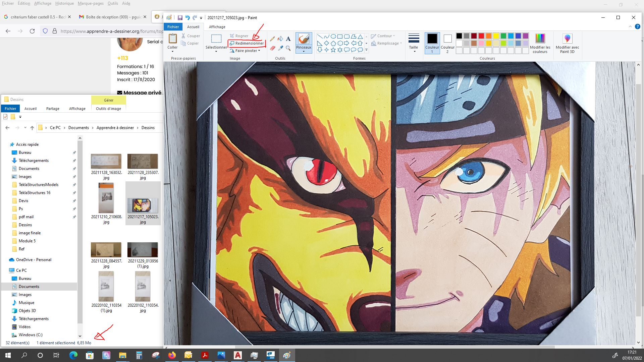Click the Undo arrow in Paint title bar
The width and height of the screenshot is (644, 362).
tap(187, 18)
